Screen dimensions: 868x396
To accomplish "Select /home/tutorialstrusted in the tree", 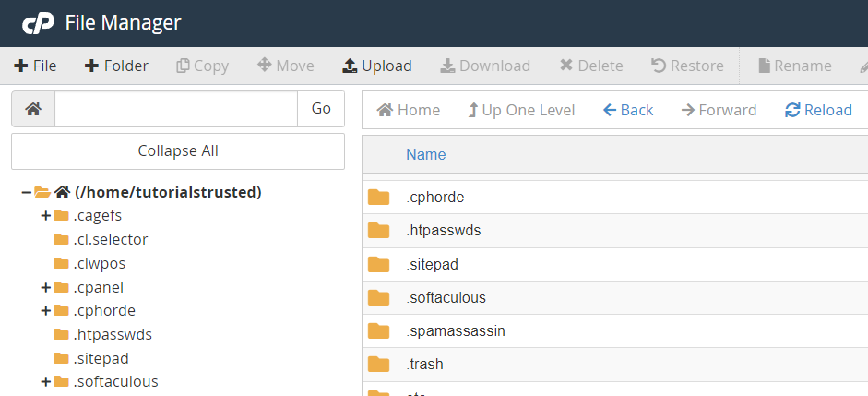I will 168,192.
